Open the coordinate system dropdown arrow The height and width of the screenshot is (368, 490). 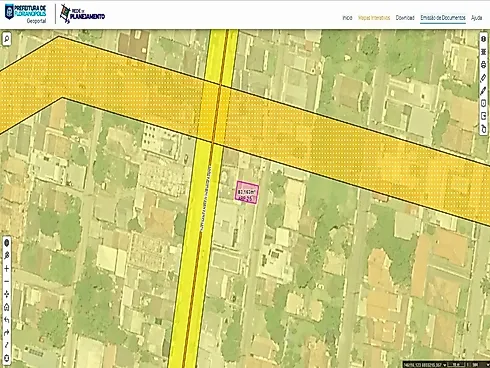coord(444,365)
